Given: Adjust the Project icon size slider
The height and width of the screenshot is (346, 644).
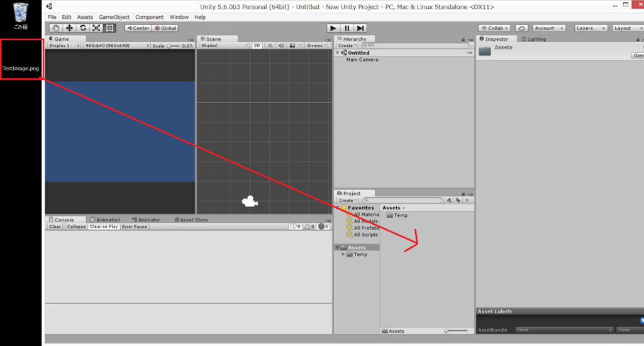Looking at the screenshot, I should point(457,331).
